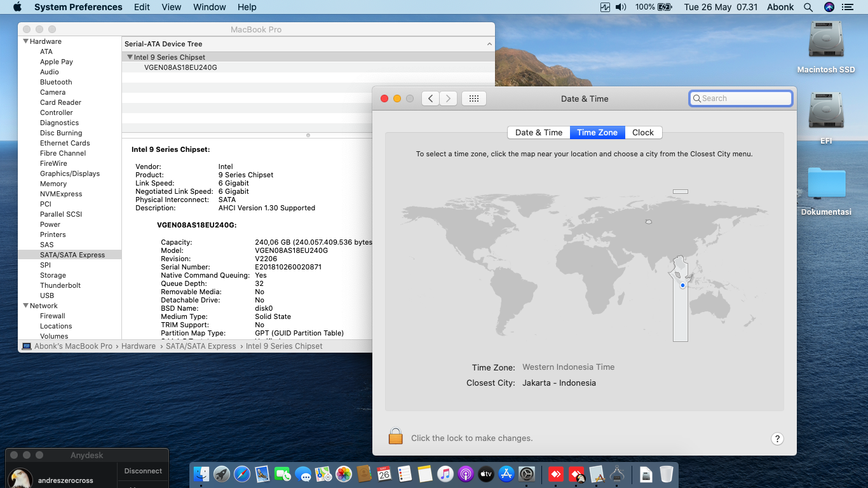Select Memory in the hardware list
This screenshot has width=868, height=488.
point(53,184)
